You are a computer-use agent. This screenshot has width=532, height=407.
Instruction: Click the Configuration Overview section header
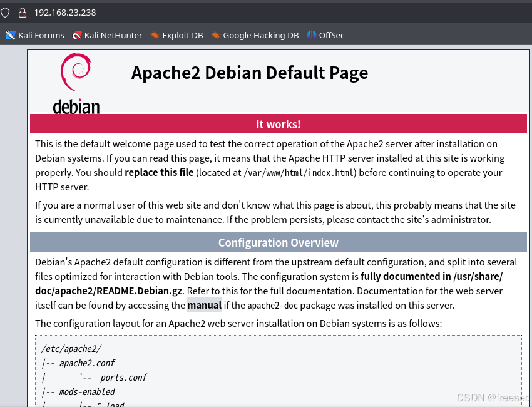click(x=279, y=242)
